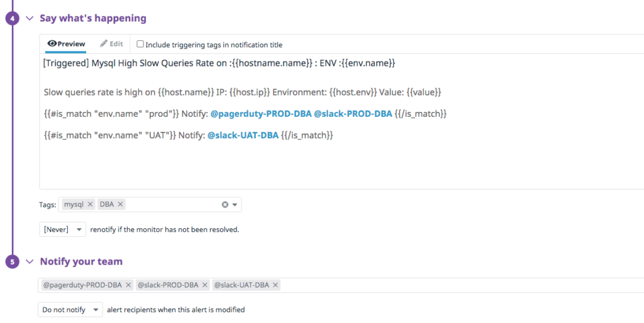Click the @slack-PROD-DBA mention in message
The width and height of the screenshot is (644, 323).
tap(353, 114)
